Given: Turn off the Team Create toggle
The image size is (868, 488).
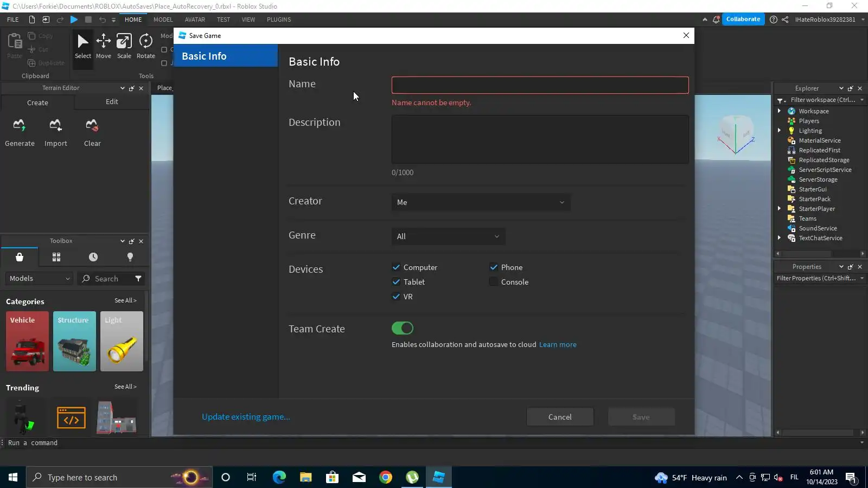Looking at the screenshot, I should click(x=403, y=328).
